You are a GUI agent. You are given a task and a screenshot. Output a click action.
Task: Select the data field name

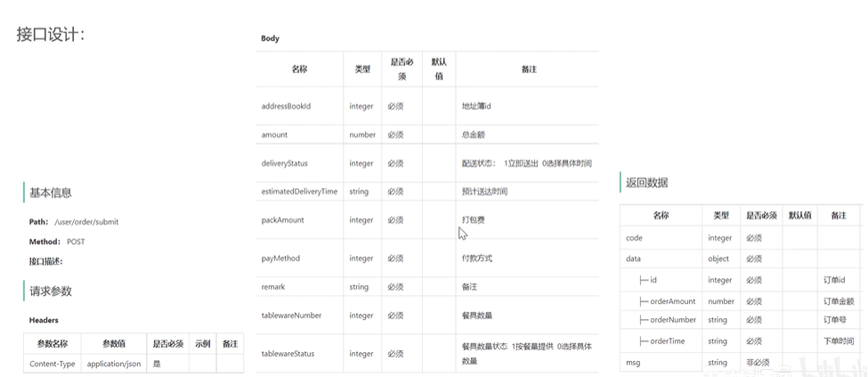click(x=633, y=259)
